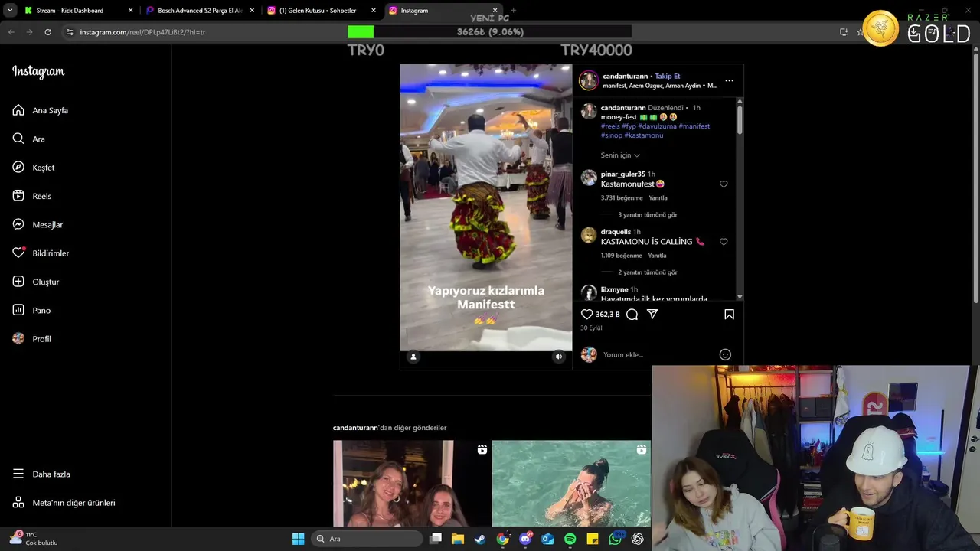The height and width of the screenshot is (551, 980).
Task: Play the reel video
Action: coord(485,207)
